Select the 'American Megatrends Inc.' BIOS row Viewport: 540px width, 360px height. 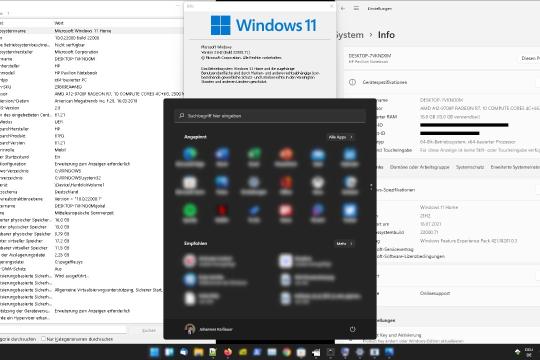pyautogui.click(x=96, y=101)
